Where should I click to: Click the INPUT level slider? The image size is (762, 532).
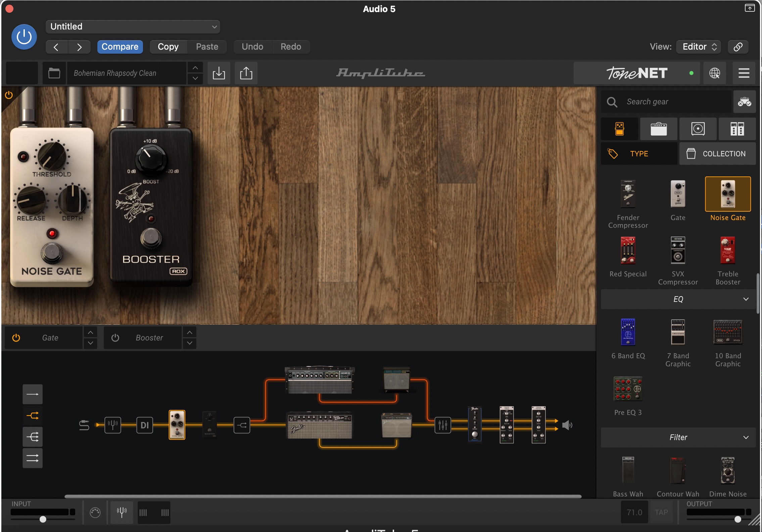click(x=43, y=519)
